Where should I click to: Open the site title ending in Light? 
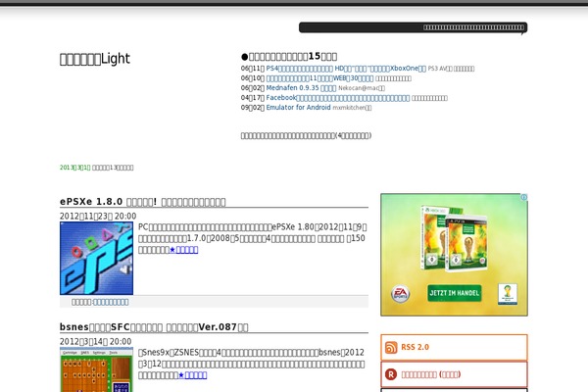95,59
